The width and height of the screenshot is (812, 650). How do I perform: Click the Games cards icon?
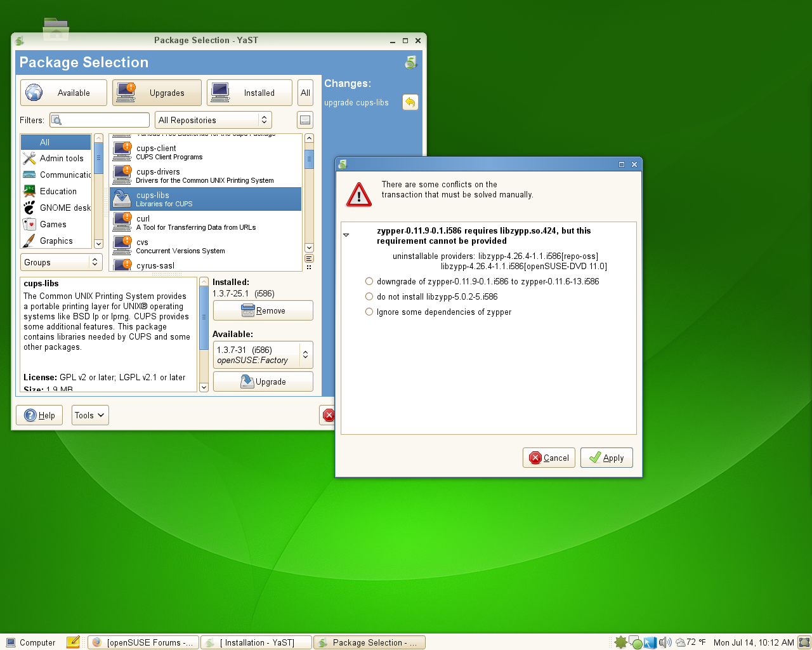[29, 224]
